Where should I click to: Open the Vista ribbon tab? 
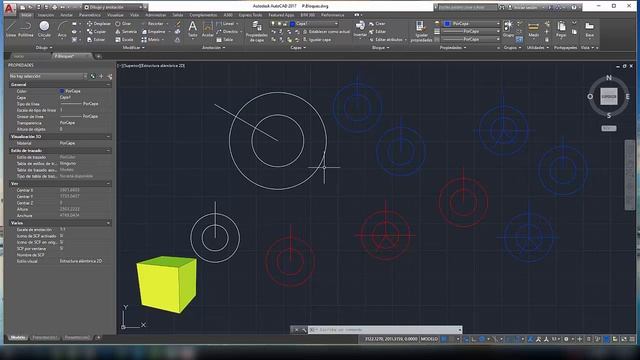click(134, 15)
